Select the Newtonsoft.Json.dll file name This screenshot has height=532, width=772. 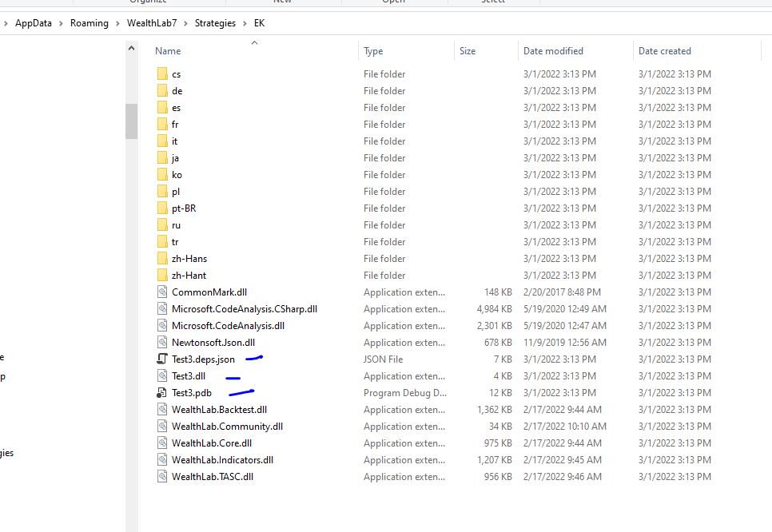coord(213,343)
